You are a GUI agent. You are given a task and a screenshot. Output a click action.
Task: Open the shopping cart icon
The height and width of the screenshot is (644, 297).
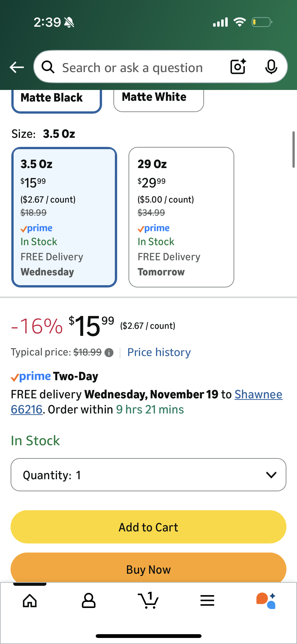148,601
